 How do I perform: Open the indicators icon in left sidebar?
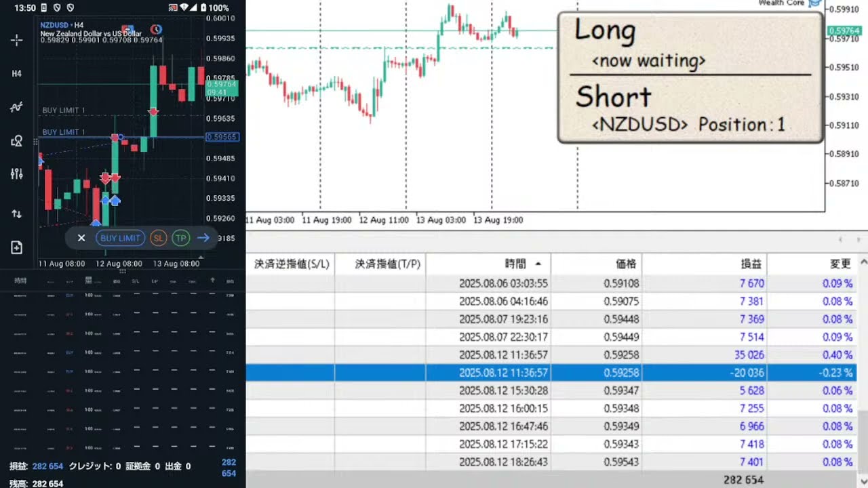17,107
